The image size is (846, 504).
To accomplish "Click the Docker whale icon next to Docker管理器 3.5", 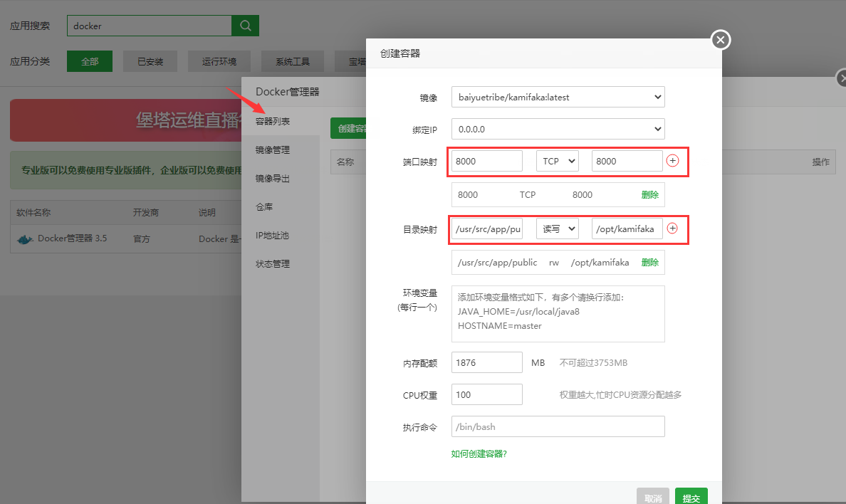I will tap(23, 241).
